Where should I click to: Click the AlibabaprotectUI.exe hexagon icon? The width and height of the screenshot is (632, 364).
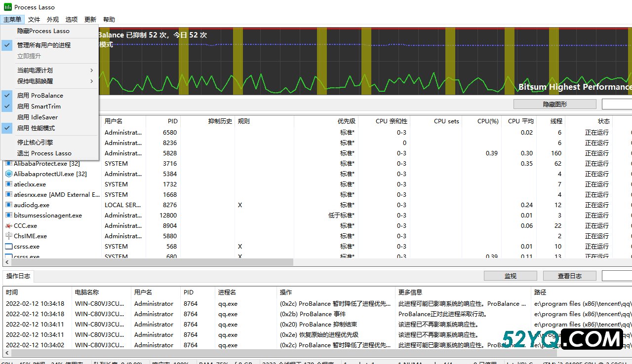click(8, 174)
